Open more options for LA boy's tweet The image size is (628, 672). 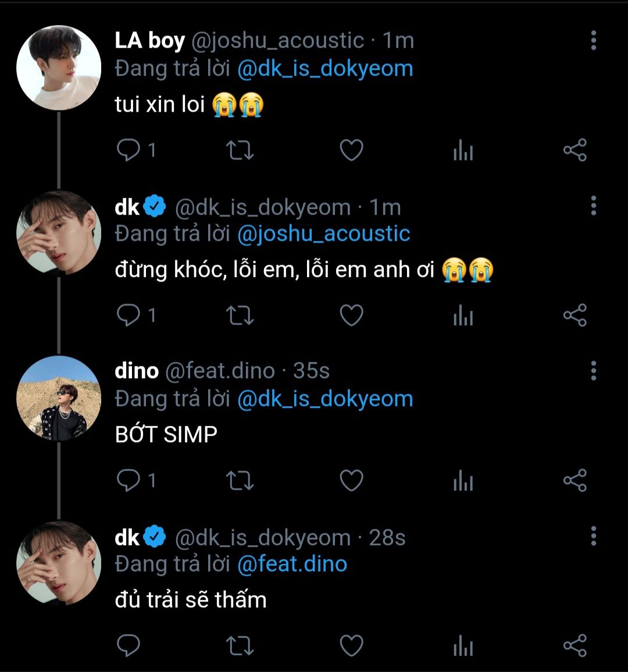593,40
